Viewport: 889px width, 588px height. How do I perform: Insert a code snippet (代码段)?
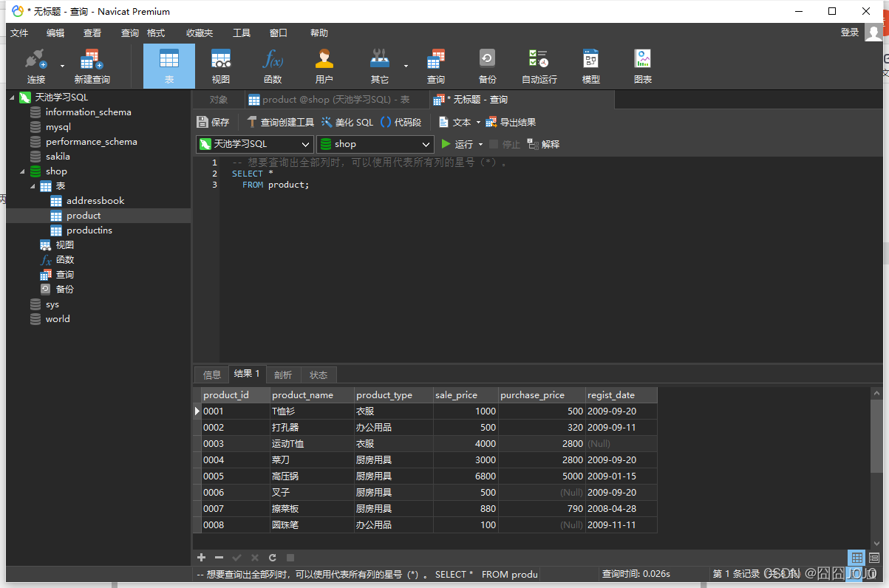(401, 122)
